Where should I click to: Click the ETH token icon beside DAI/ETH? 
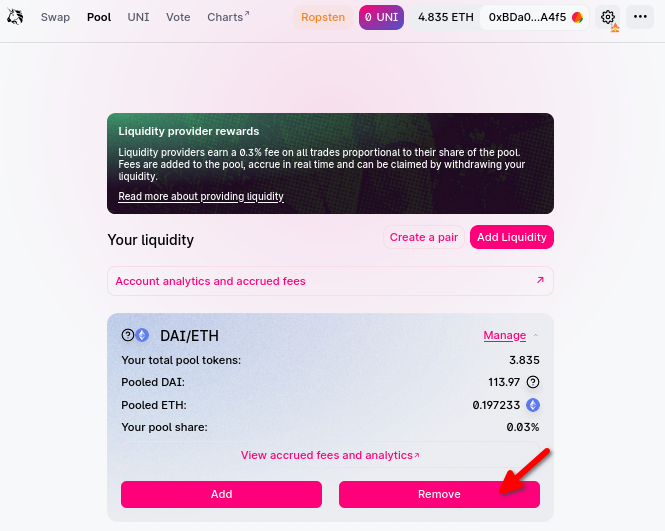142,335
